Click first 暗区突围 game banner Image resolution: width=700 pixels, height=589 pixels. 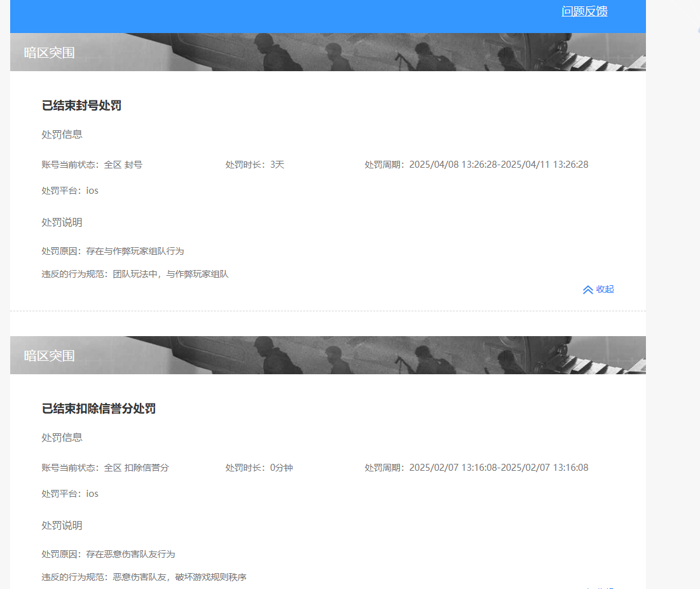[x=327, y=52]
